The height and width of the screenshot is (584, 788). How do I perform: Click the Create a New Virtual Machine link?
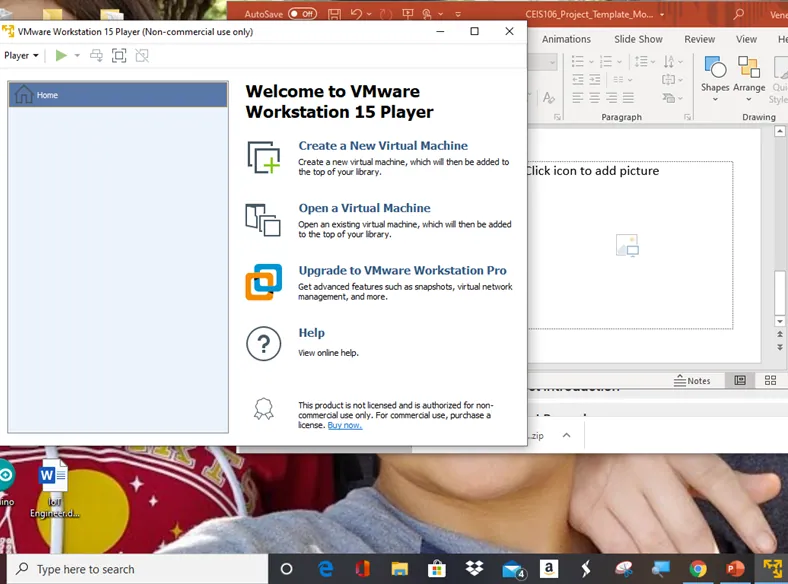(x=383, y=146)
